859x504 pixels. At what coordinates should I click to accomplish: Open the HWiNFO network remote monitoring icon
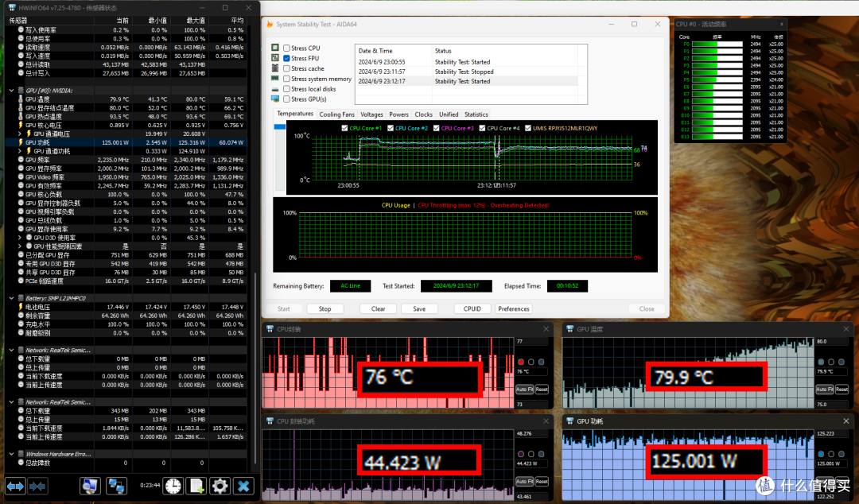click(116, 486)
